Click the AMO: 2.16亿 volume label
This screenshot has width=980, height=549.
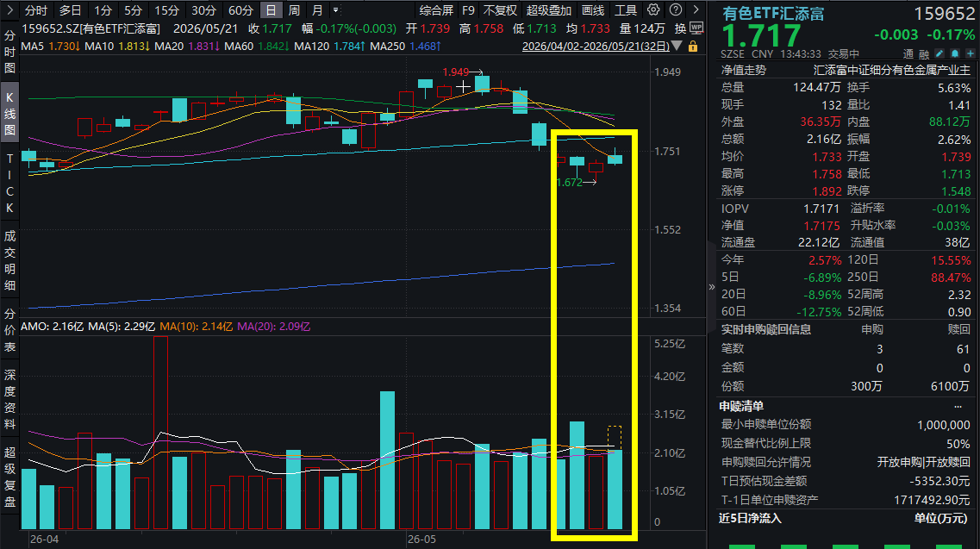[52, 327]
